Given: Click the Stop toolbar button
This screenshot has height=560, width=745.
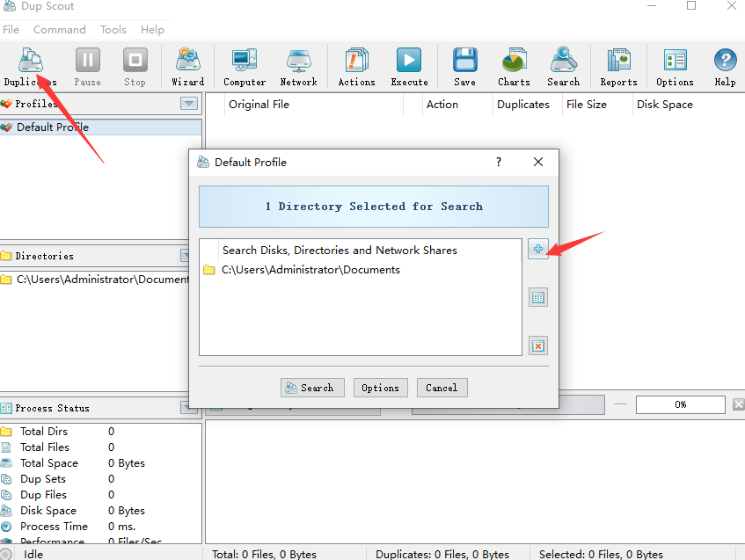Looking at the screenshot, I should click(x=135, y=67).
